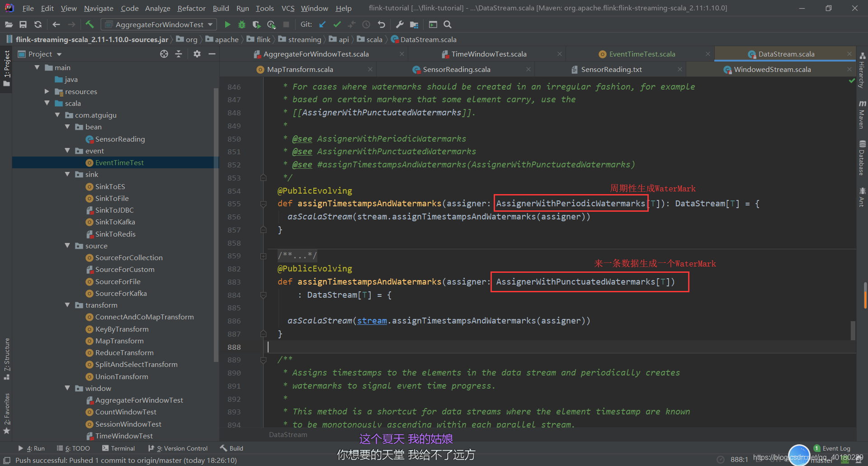Toggle tool window bars in the status corner

(x=7, y=460)
